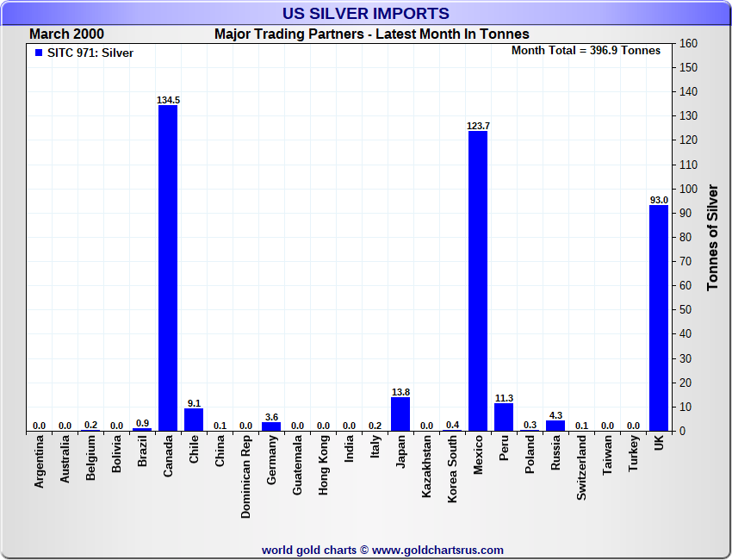Click the Month Total = 396.9 Tonnes text

coord(586,51)
